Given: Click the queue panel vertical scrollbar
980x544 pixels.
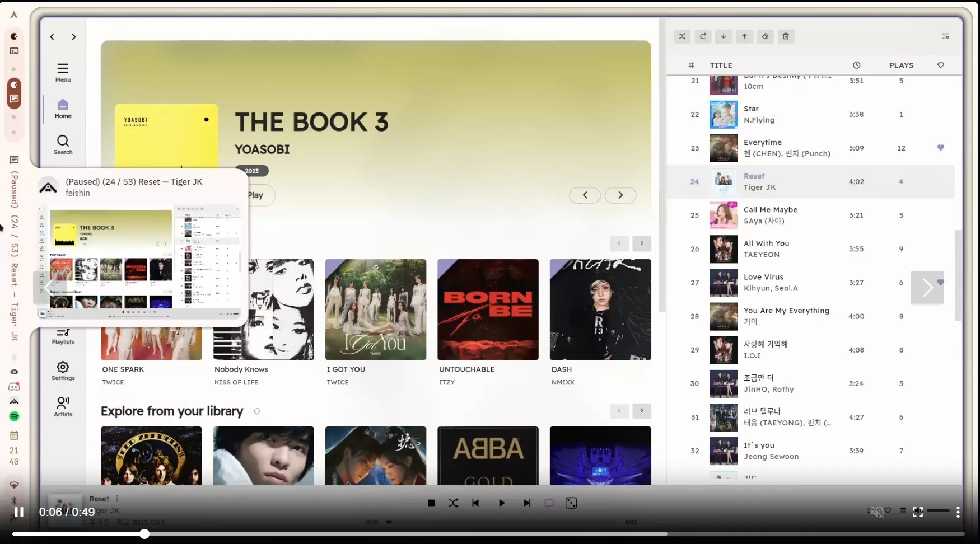Looking at the screenshot, I should 958,275.
